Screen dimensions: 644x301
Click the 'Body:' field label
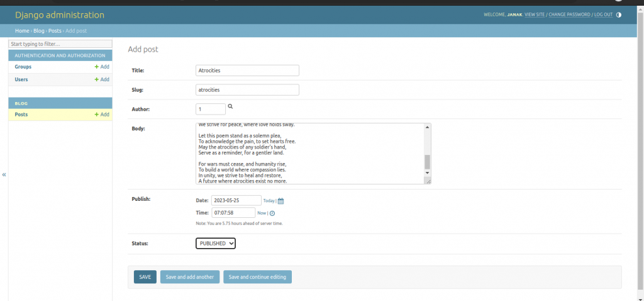[x=138, y=128]
